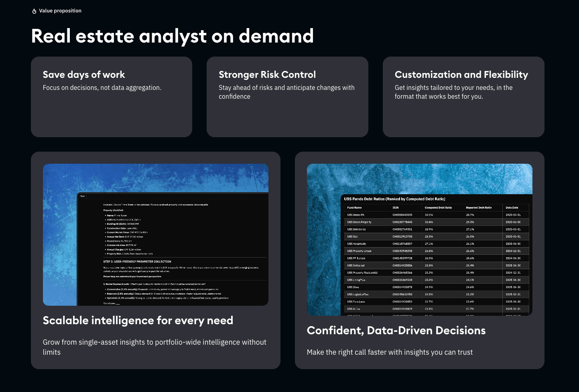
Task: Open the Chat tab in the chatbot screenshot
Action: (81, 196)
